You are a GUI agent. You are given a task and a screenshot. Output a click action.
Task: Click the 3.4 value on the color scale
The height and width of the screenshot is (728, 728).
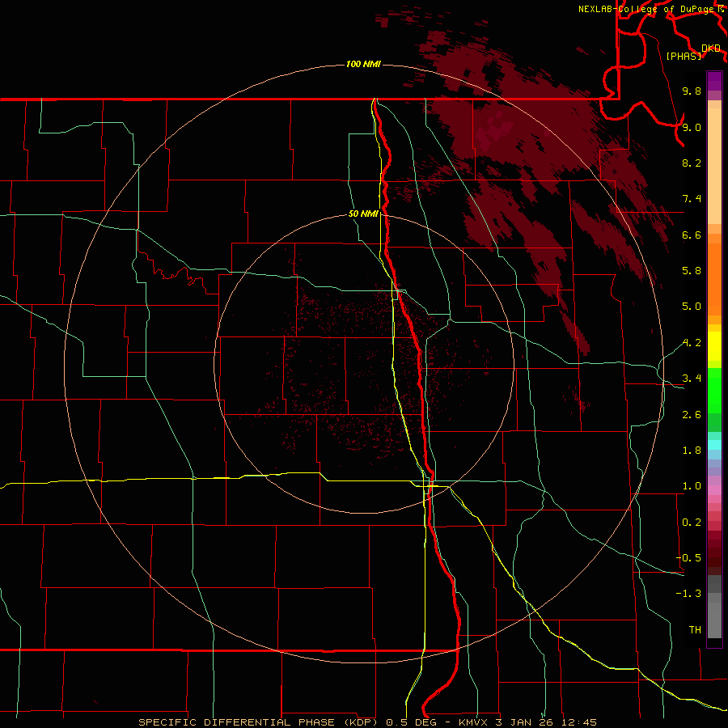692,379
